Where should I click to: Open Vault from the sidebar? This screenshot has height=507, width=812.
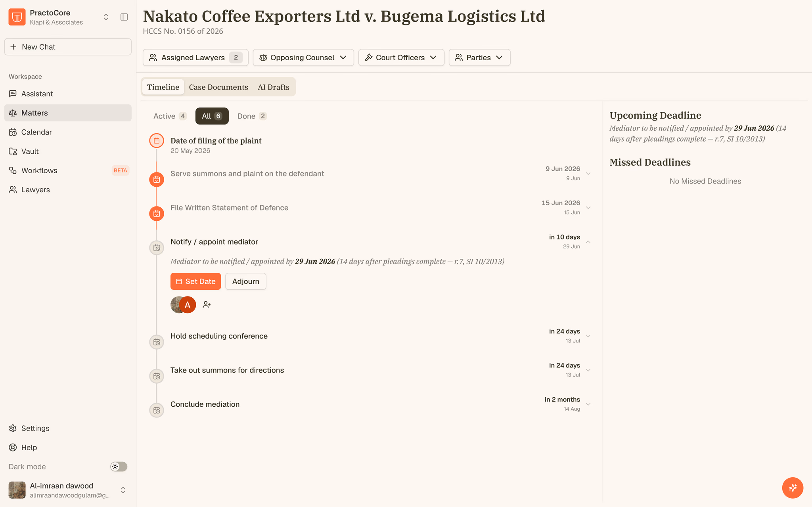click(68, 151)
